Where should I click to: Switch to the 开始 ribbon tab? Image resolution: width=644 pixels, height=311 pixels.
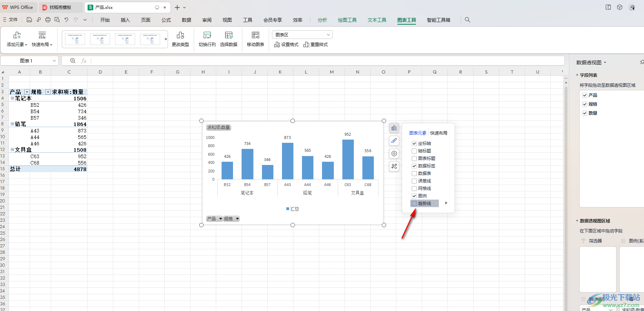[105, 20]
